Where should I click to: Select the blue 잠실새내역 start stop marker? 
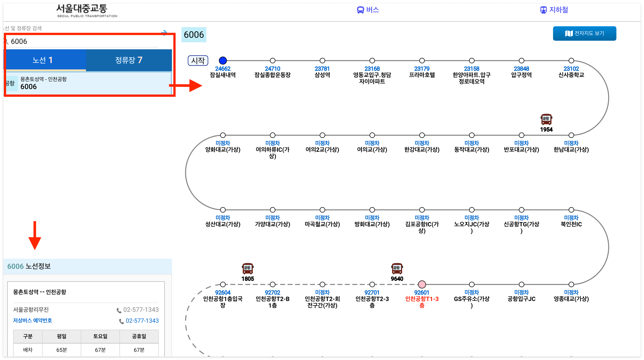click(222, 60)
